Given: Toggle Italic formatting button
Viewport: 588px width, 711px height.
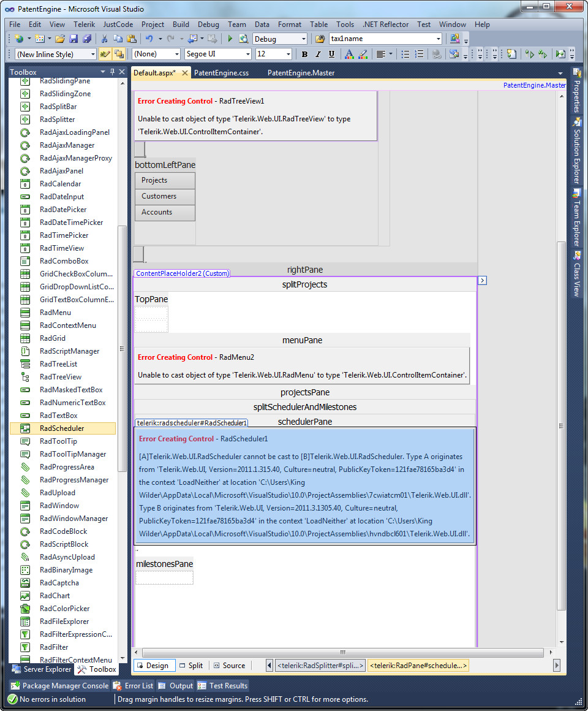Looking at the screenshot, I should pyautogui.click(x=318, y=54).
